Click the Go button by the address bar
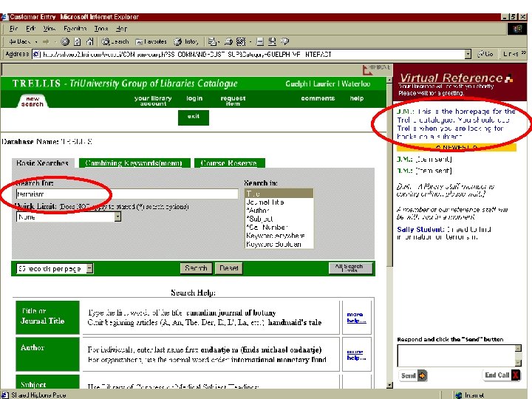 coord(485,54)
